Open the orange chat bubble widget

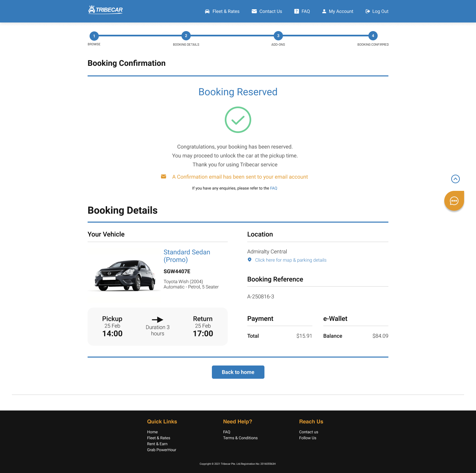[x=454, y=201]
